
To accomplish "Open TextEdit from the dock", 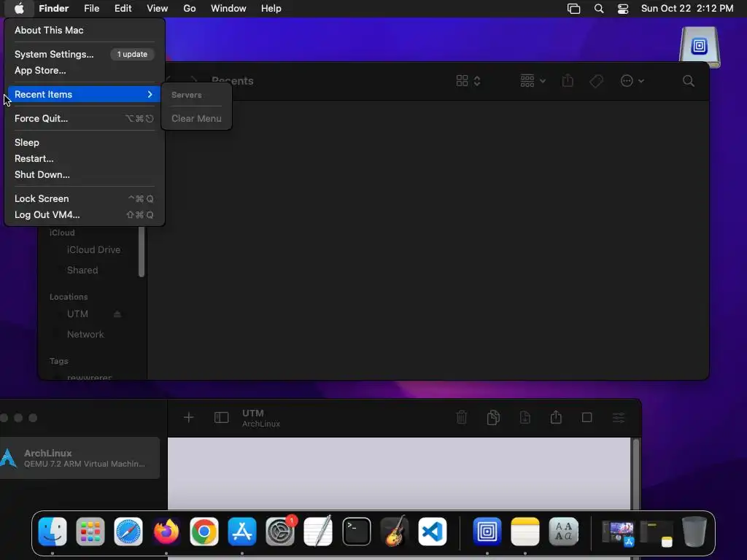I will click(318, 531).
